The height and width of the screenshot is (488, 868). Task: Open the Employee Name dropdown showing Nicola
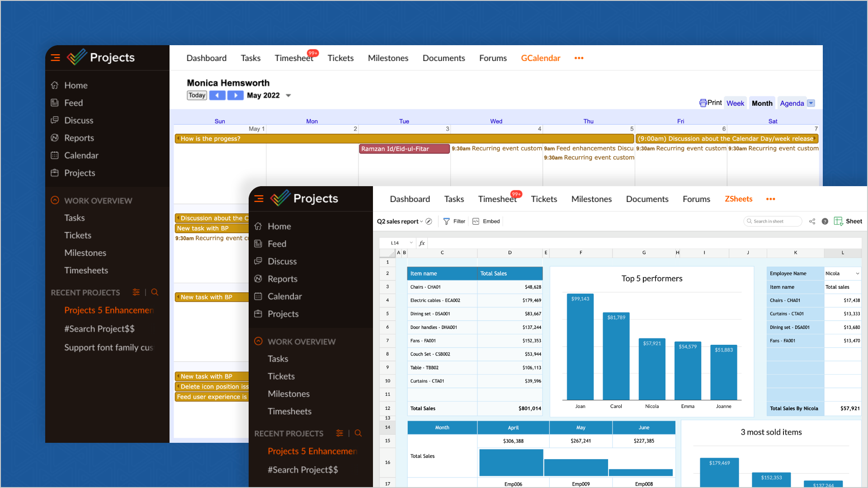857,273
